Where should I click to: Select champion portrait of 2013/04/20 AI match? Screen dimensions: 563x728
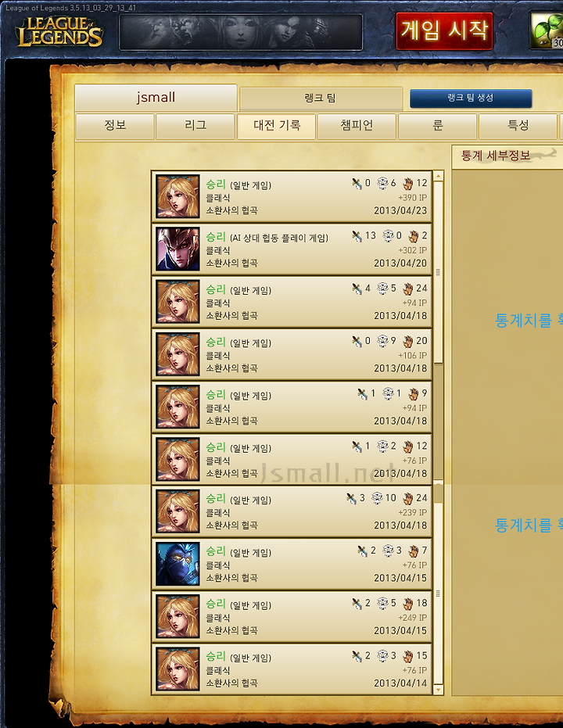(178, 249)
